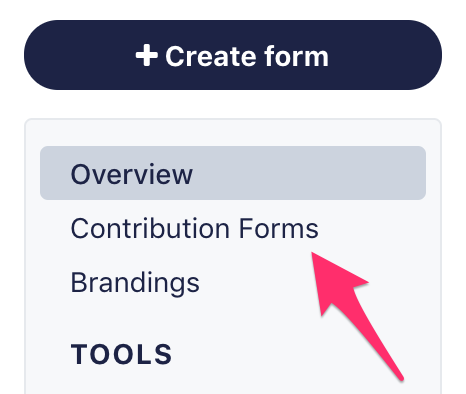Click Contribution in the sidebar menu

click(150, 229)
